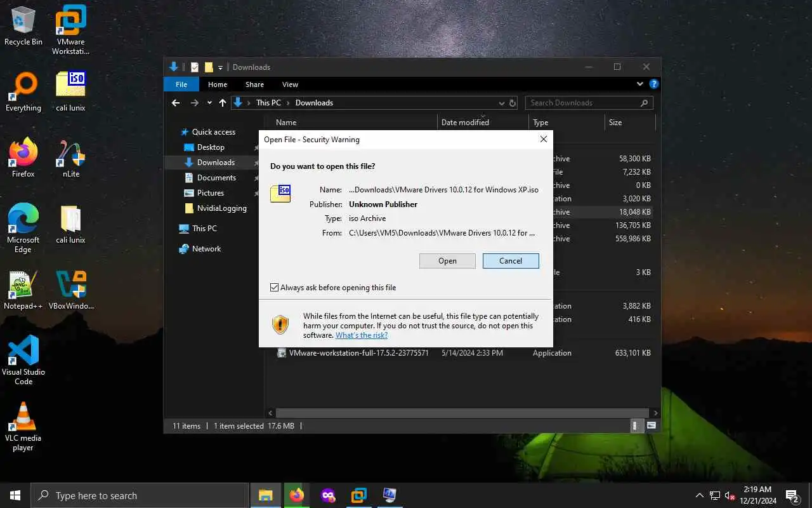812x508 pixels.
Task: Open the Share ribbon tab
Action: (x=254, y=84)
